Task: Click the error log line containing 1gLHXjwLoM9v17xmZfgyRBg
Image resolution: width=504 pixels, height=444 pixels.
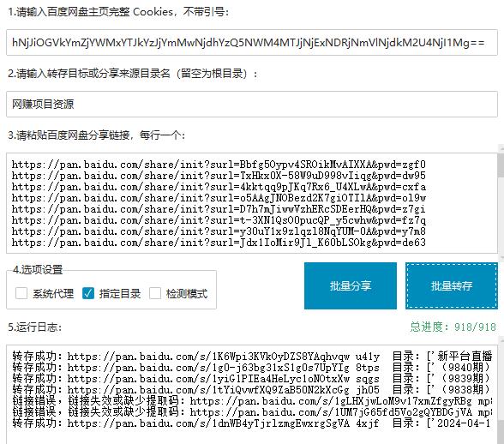Action: (252, 401)
